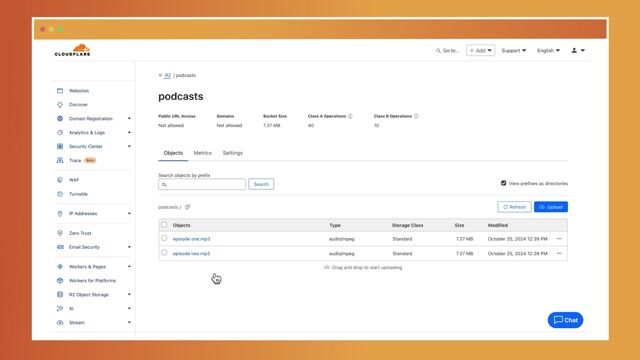Click the Storage Class column header
Image resolution: width=640 pixels, height=360 pixels.
point(407,225)
